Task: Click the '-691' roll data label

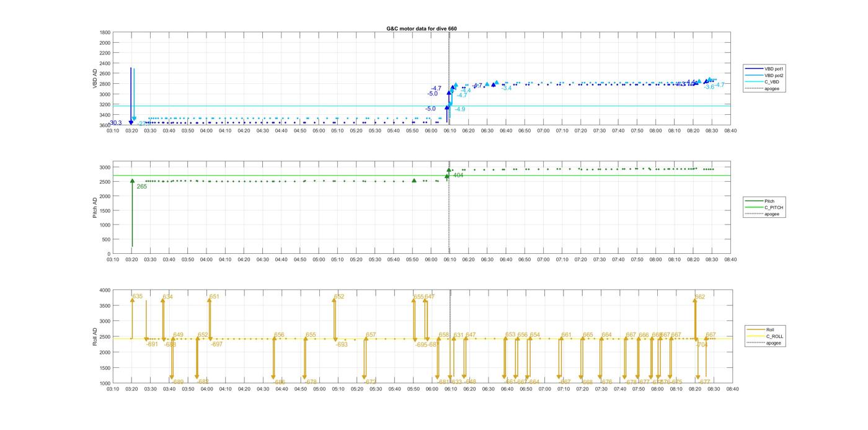Action: click(x=153, y=344)
